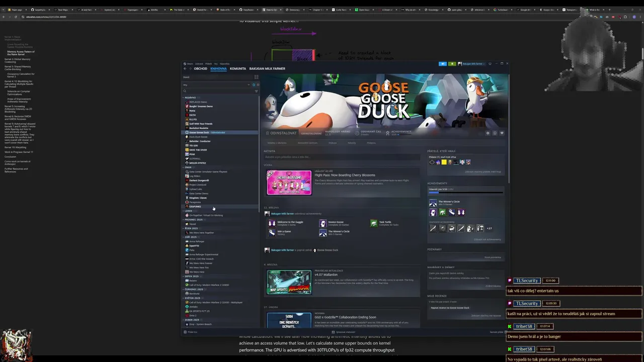Collapse the LEDEN category

[184, 211]
